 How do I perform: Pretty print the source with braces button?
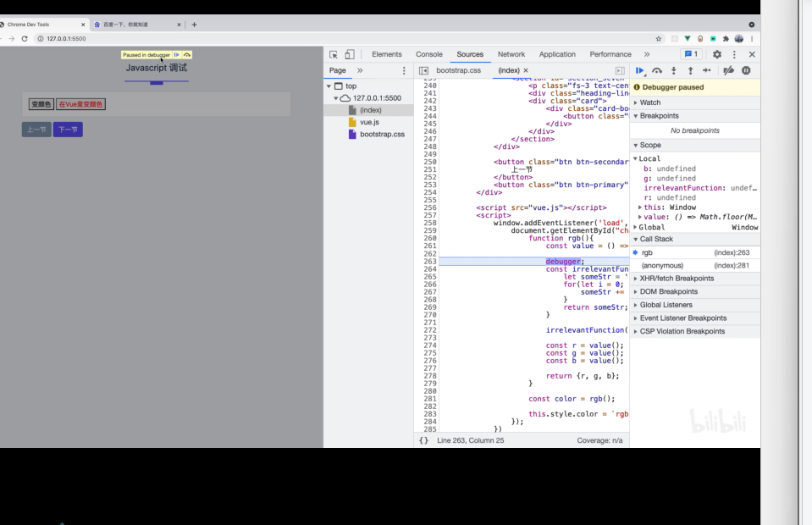423,440
